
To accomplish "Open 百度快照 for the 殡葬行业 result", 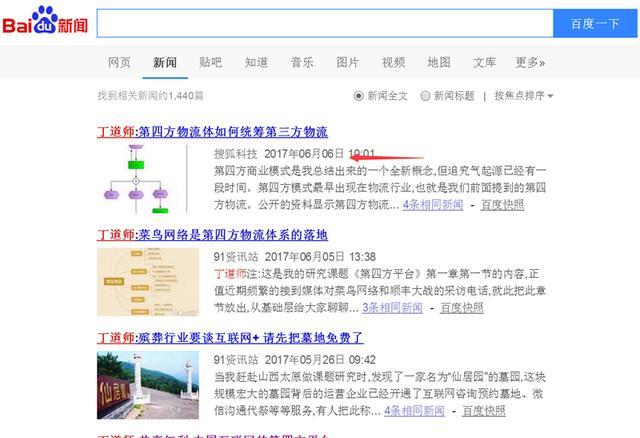I will [484, 410].
